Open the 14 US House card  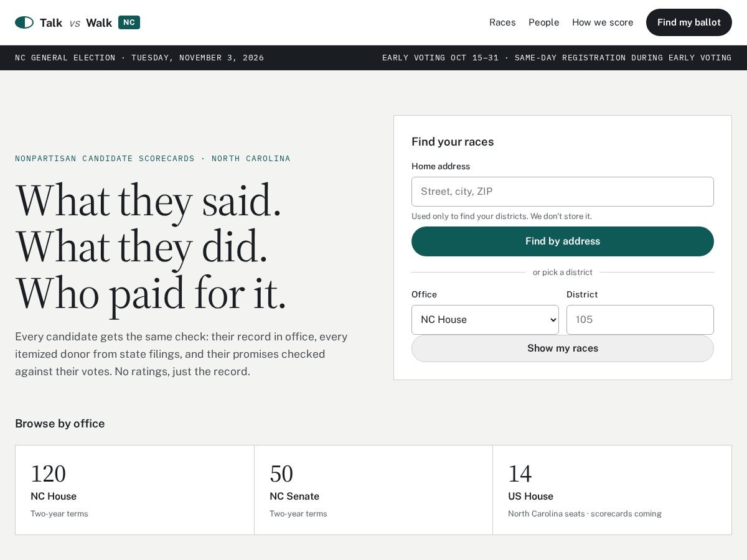pyautogui.click(x=613, y=490)
